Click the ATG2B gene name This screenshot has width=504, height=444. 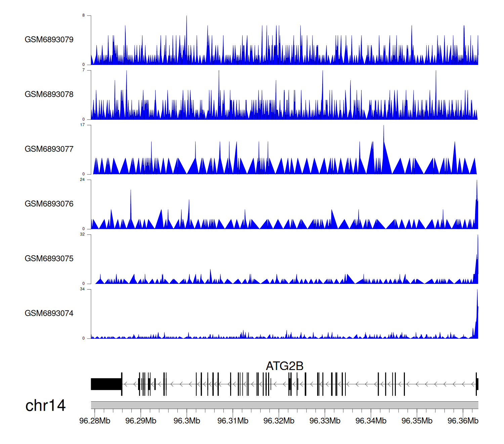click(285, 366)
